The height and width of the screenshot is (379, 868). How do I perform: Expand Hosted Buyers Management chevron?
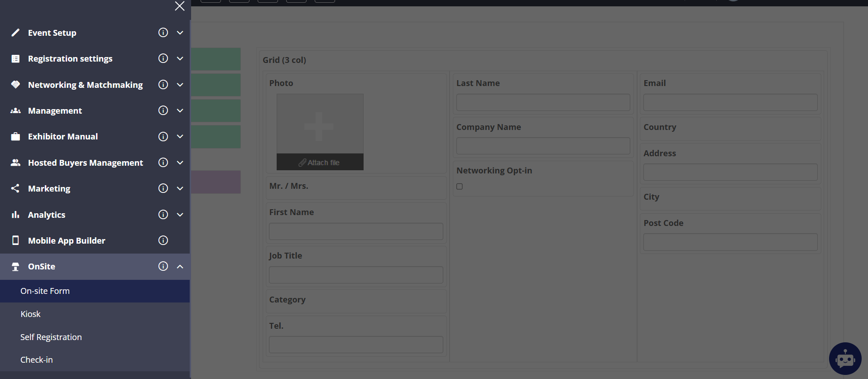[180, 163]
